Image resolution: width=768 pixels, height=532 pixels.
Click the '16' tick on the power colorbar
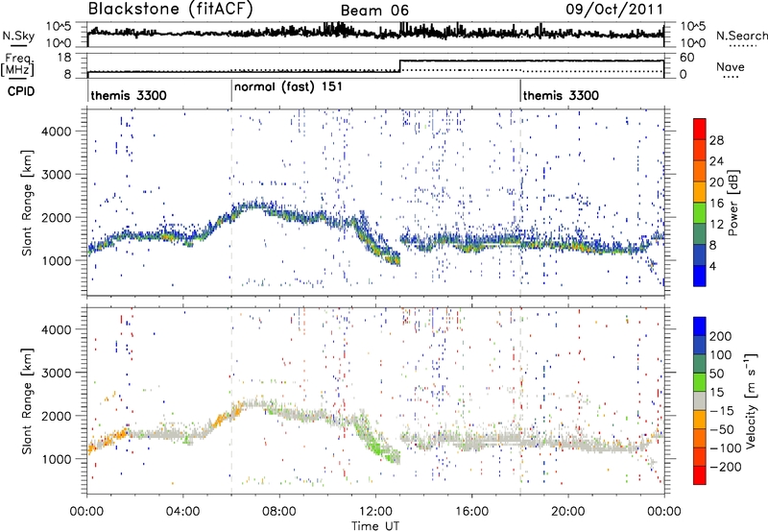coord(716,204)
